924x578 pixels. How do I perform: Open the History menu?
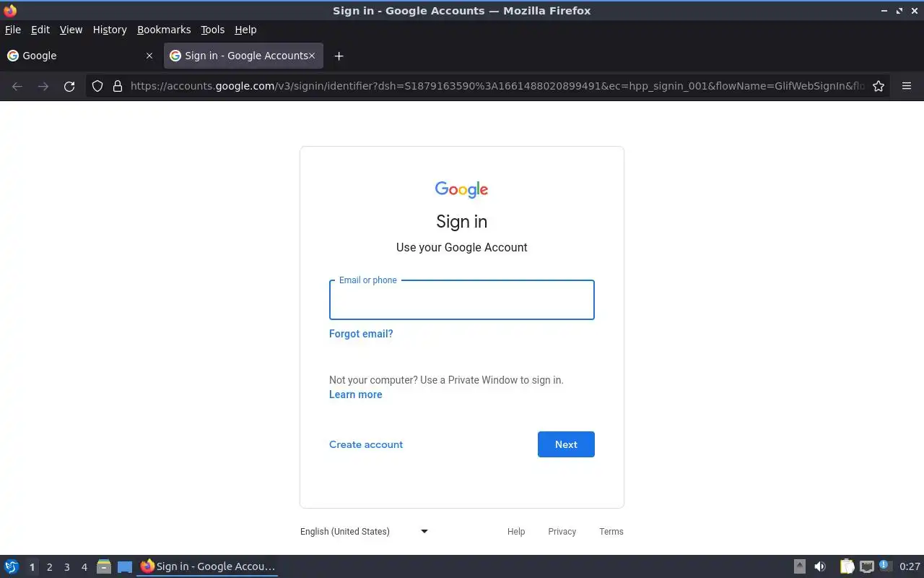point(110,30)
